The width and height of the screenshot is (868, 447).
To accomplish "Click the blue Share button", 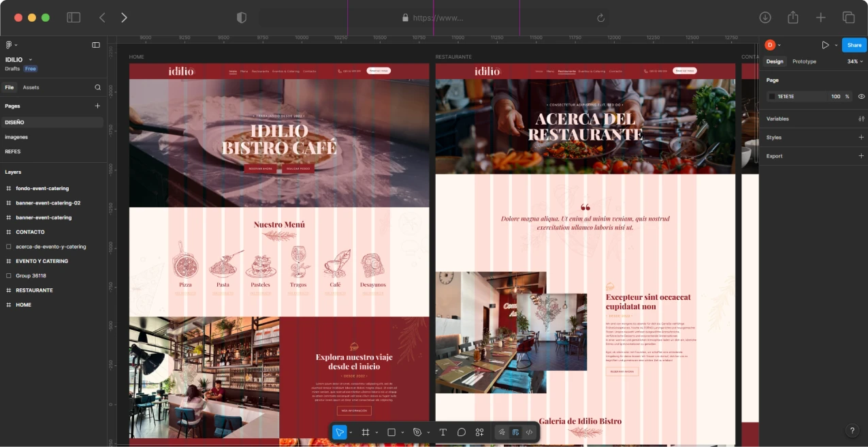I will (x=854, y=45).
